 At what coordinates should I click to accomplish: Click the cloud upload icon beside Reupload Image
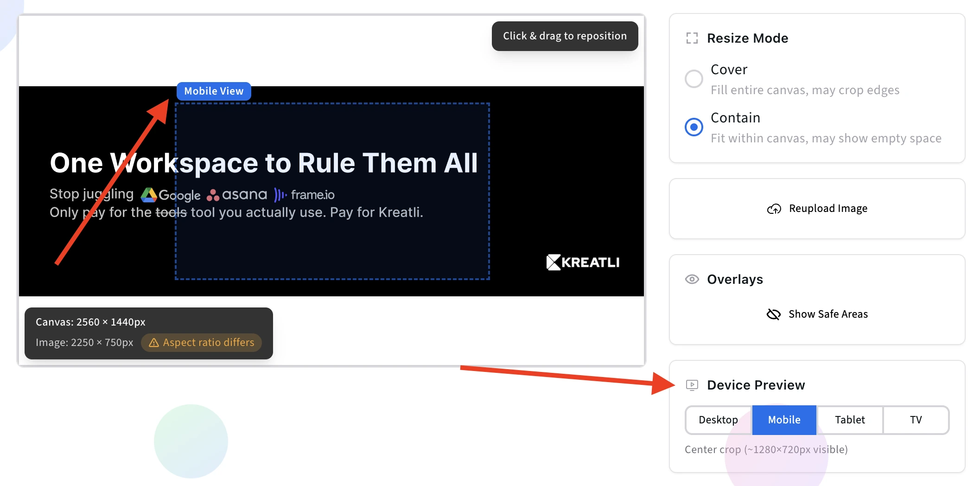773,209
